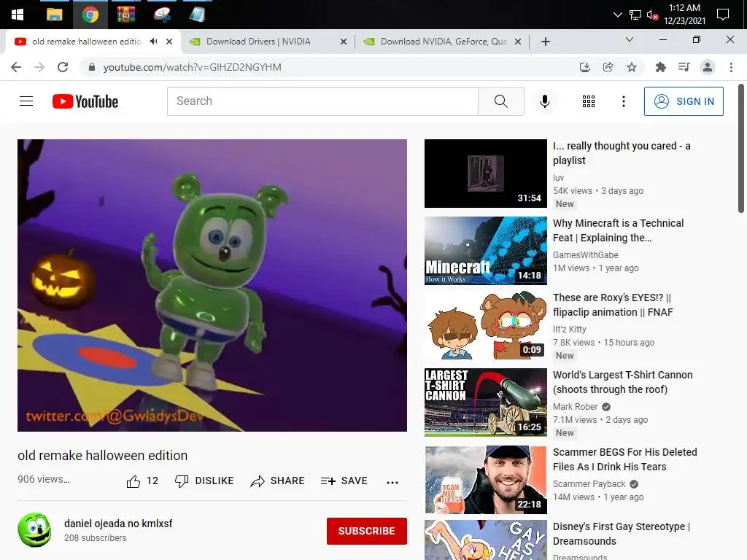Image resolution: width=747 pixels, height=560 pixels.
Task: Open Scammer Payback channel name
Action: point(589,484)
